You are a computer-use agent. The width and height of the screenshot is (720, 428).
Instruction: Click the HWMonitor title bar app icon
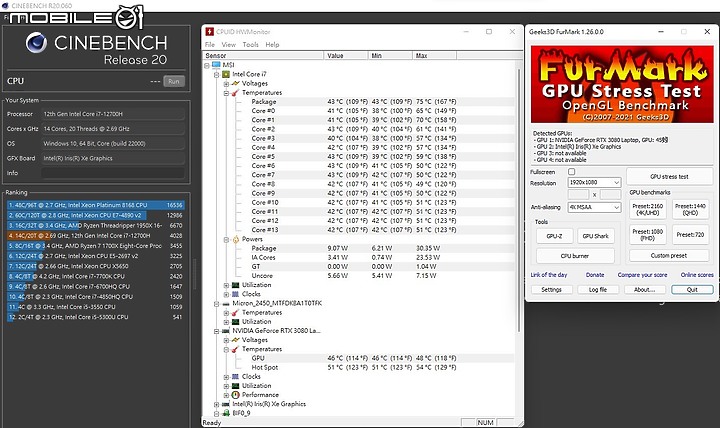(x=210, y=32)
